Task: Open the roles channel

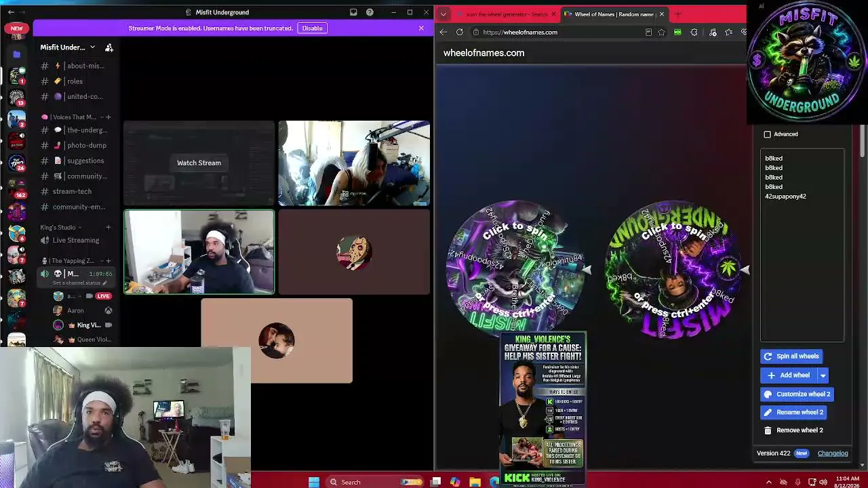Action: pos(75,81)
